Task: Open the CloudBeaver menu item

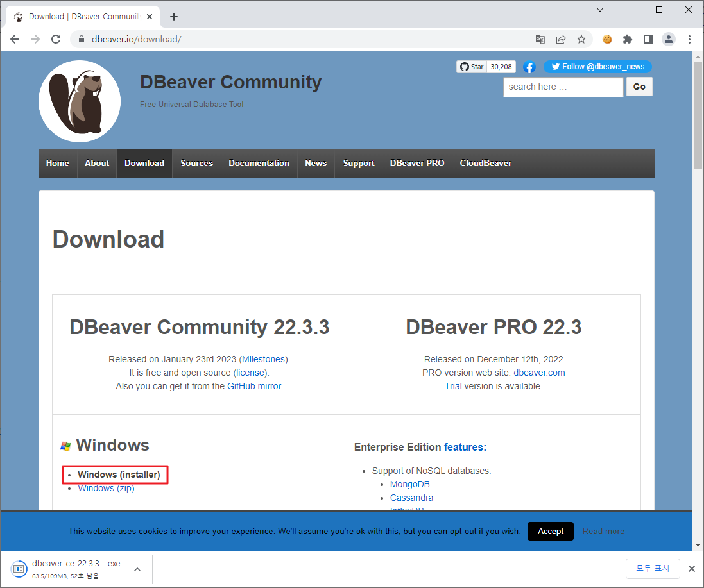Action: click(486, 164)
